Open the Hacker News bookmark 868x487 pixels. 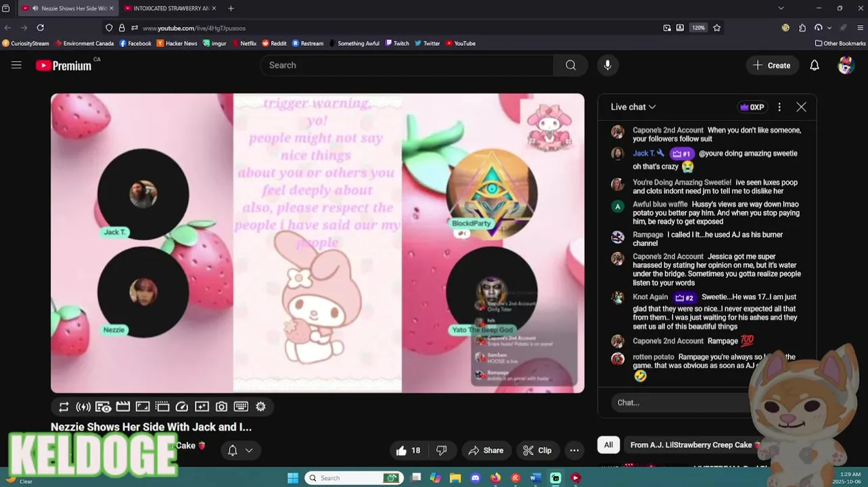click(177, 43)
